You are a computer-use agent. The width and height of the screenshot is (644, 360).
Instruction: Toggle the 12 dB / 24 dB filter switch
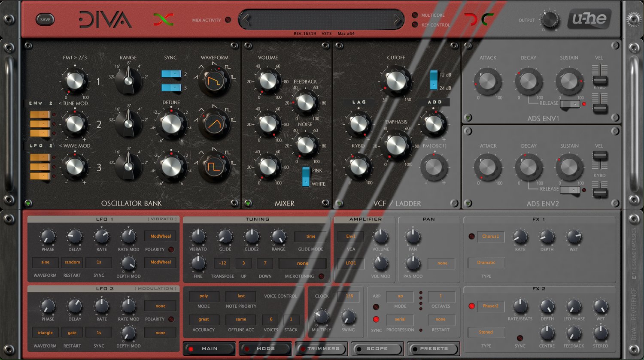pos(434,80)
